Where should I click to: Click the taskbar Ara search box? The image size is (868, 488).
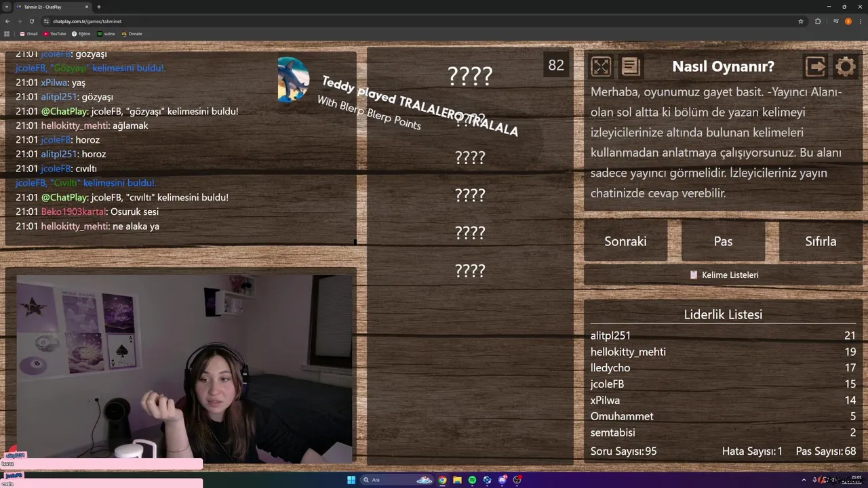tap(398, 480)
